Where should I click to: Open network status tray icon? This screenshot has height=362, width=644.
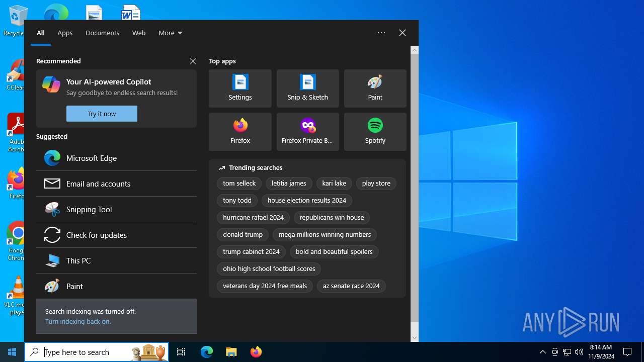tap(567, 352)
